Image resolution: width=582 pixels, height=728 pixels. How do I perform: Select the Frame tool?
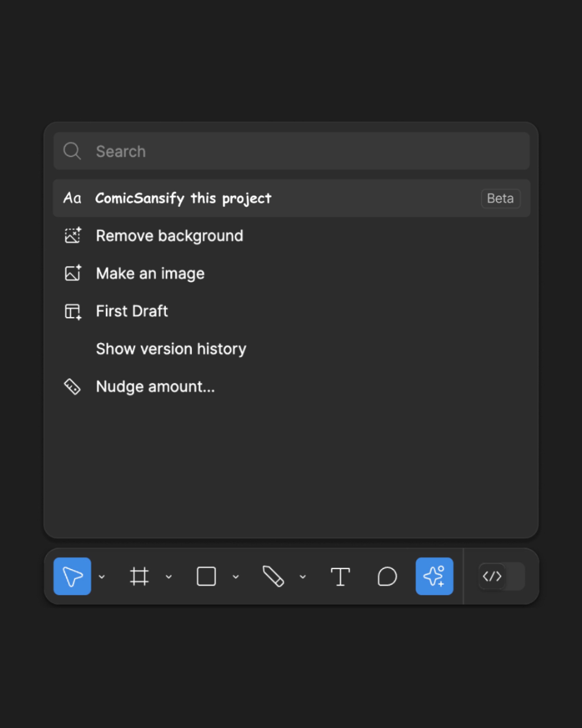(139, 576)
